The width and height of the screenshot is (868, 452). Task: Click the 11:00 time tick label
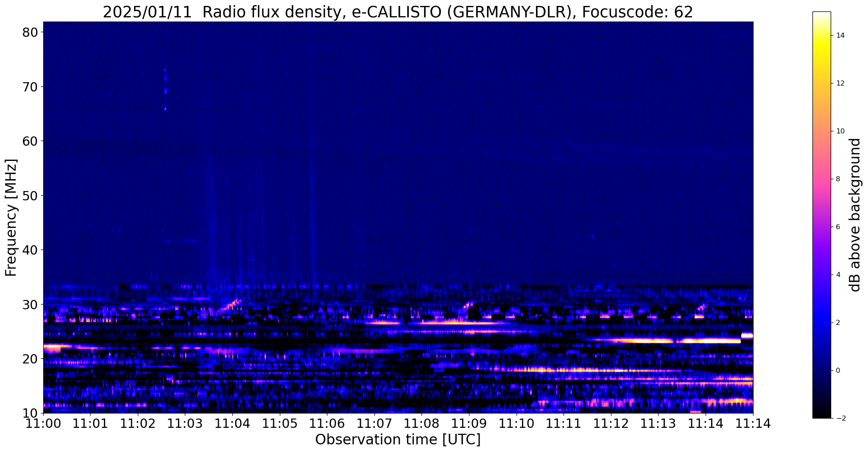(43, 423)
